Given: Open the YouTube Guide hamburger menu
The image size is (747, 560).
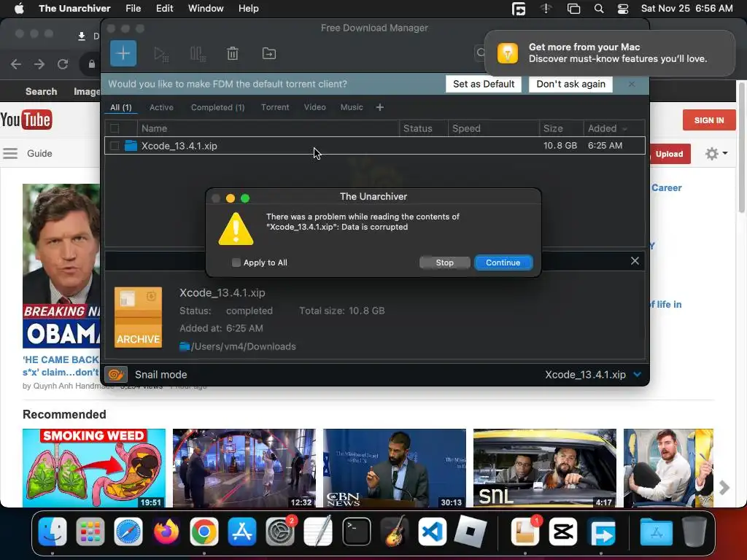Looking at the screenshot, I should pos(10,153).
